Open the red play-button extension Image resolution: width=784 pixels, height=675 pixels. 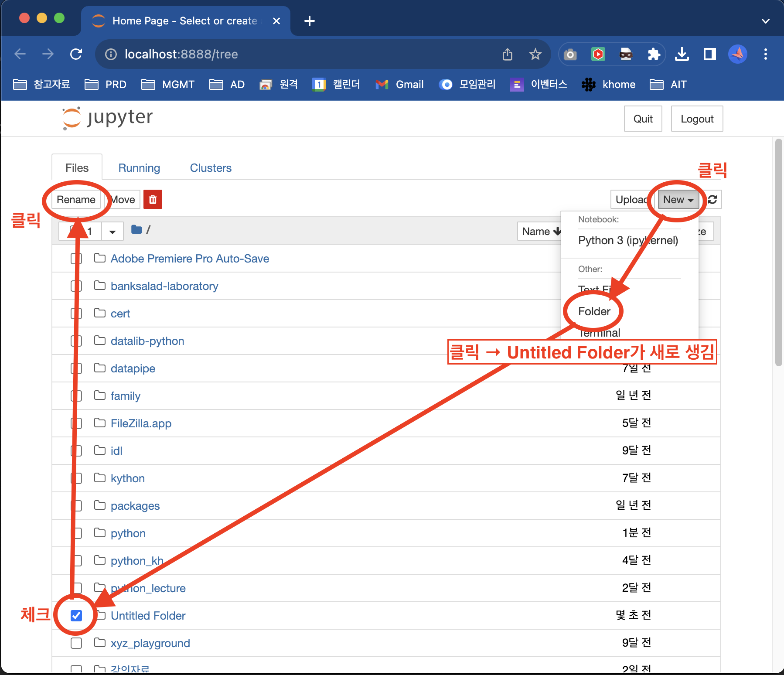(598, 54)
